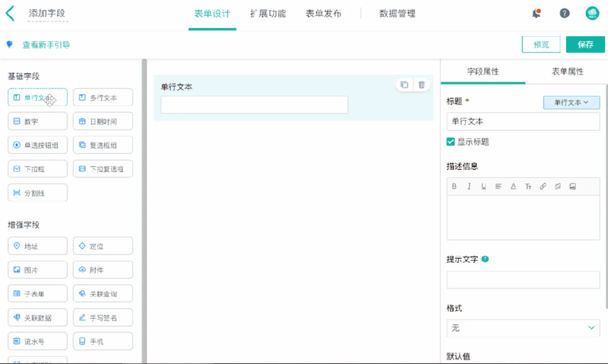
Task: Add a 分割线 field
Action: tap(38, 193)
